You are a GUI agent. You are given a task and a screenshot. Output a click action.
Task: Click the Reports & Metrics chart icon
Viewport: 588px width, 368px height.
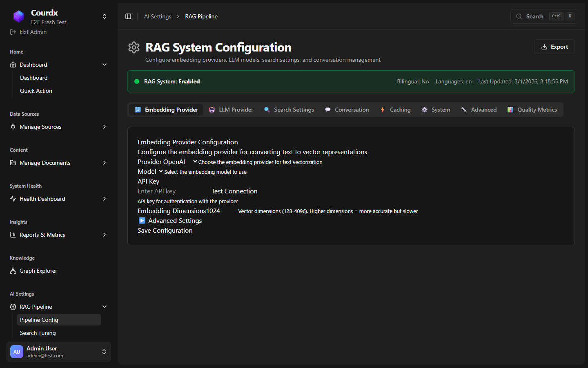tap(13, 235)
